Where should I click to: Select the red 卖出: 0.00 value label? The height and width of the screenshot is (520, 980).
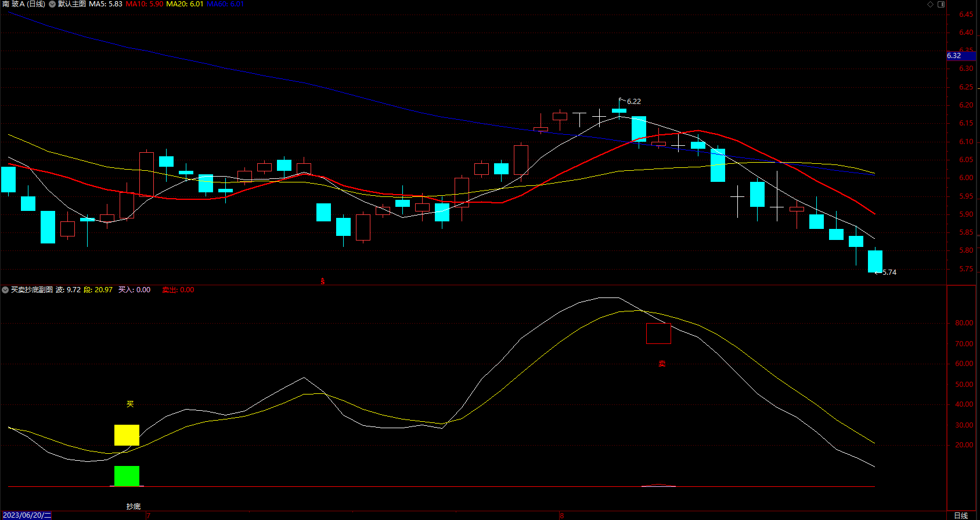(178, 290)
